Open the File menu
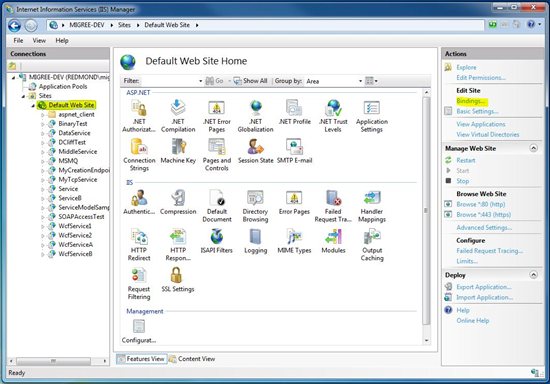This screenshot has width=550, height=384. pos(18,41)
